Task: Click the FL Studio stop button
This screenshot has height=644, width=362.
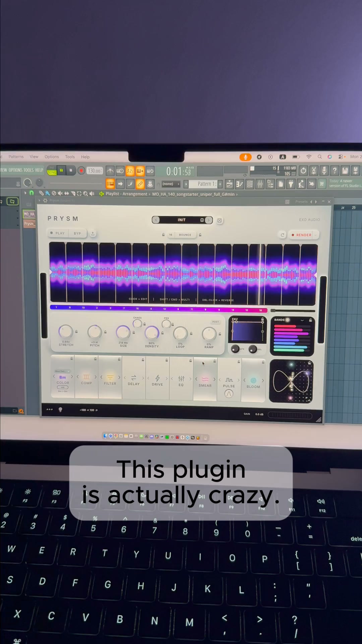Action: (x=71, y=170)
